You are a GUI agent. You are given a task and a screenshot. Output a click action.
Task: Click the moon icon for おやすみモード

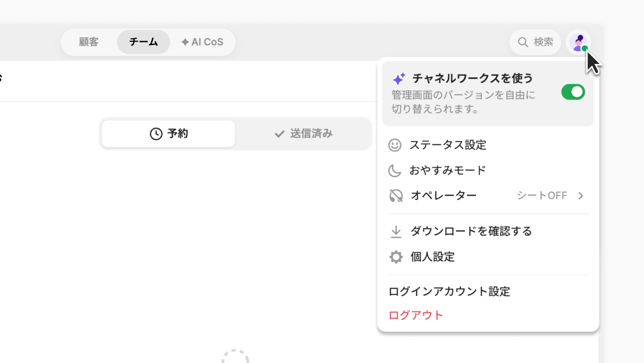pyautogui.click(x=395, y=170)
